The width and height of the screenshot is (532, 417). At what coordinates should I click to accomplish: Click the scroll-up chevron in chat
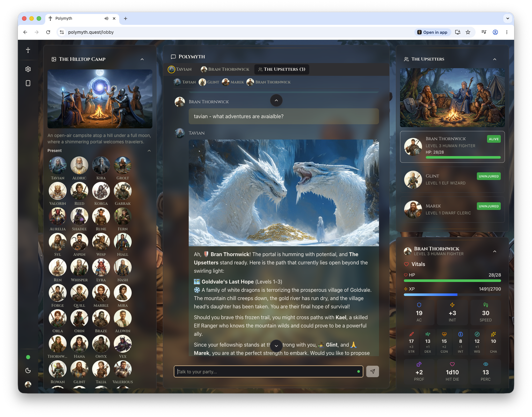276,100
